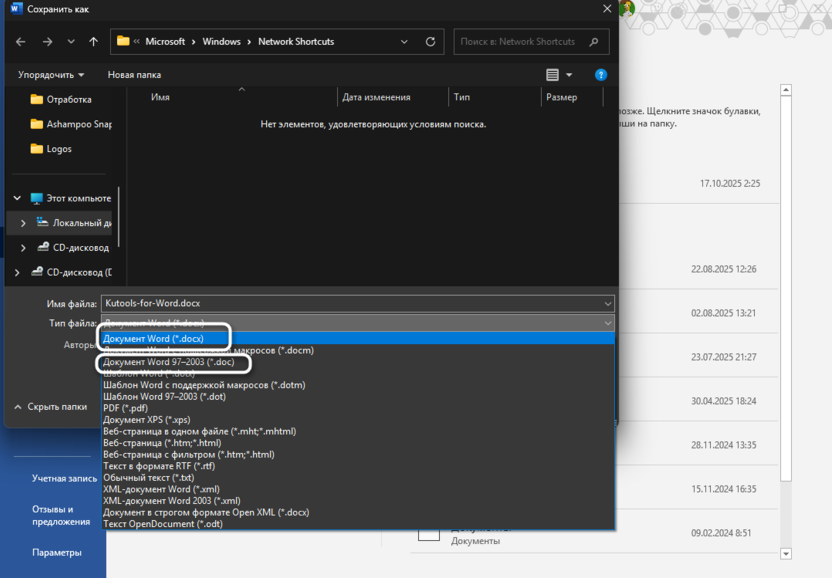The height and width of the screenshot is (578, 832).
Task: Click in the Имя файла text field
Action: [350, 304]
